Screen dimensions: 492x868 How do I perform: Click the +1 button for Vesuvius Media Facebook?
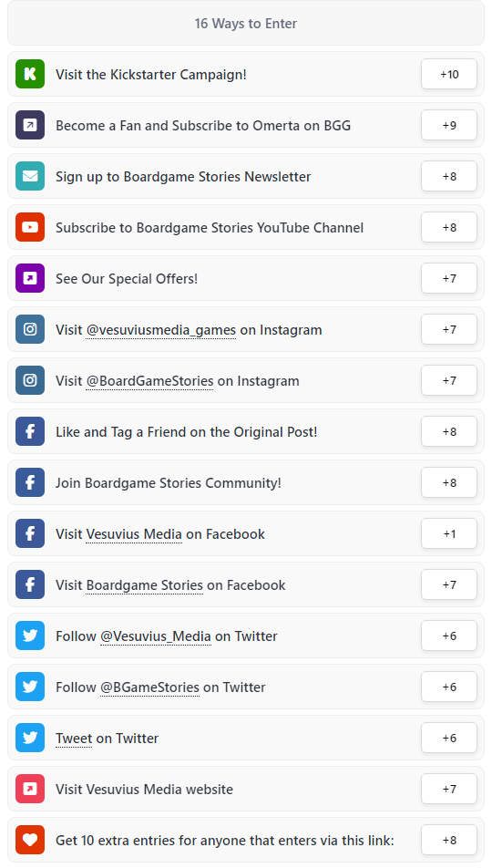449,533
